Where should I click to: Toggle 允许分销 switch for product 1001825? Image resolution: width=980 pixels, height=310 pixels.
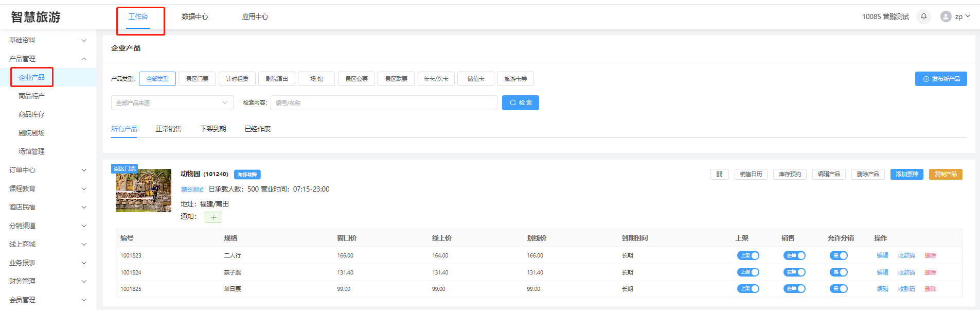click(x=839, y=289)
